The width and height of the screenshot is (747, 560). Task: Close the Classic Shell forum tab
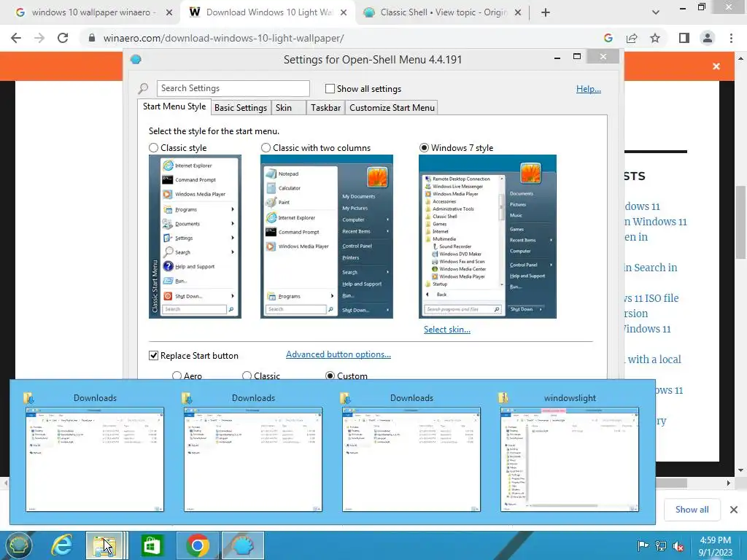pyautogui.click(x=518, y=12)
